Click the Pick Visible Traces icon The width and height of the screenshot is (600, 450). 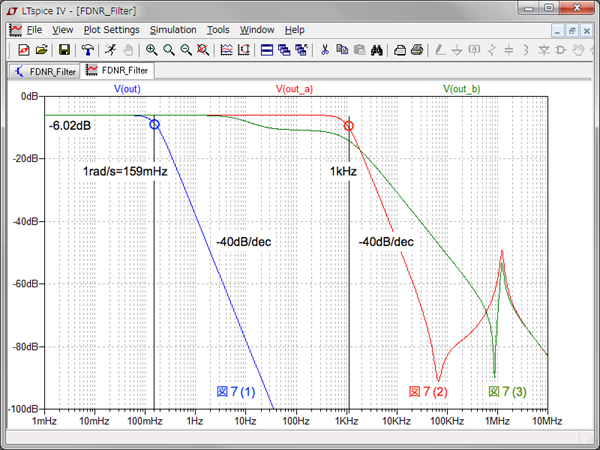click(226, 49)
